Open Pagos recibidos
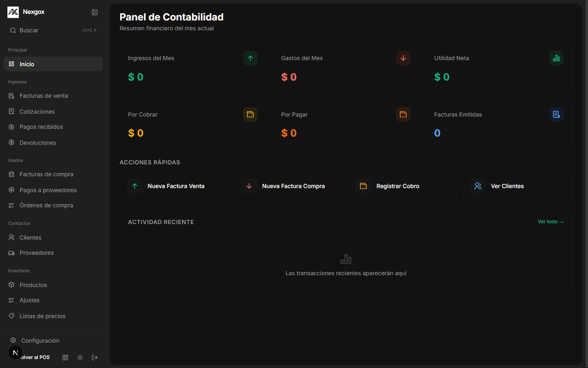This screenshot has height=368, width=588. (x=53, y=127)
